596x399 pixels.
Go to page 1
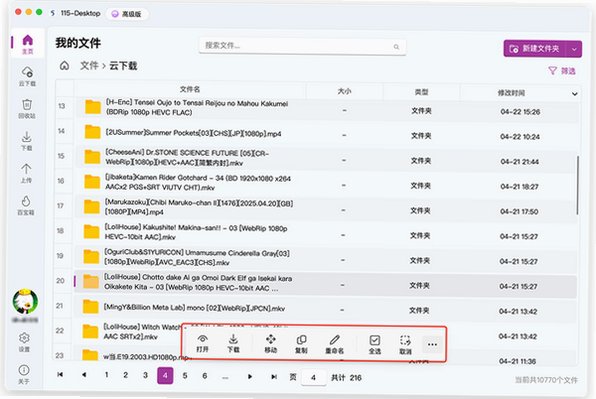pos(106,375)
